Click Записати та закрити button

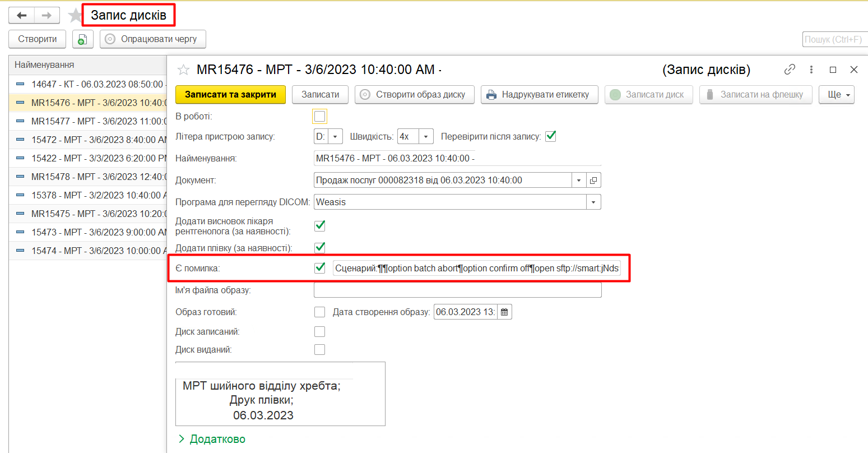click(x=230, y=95)
